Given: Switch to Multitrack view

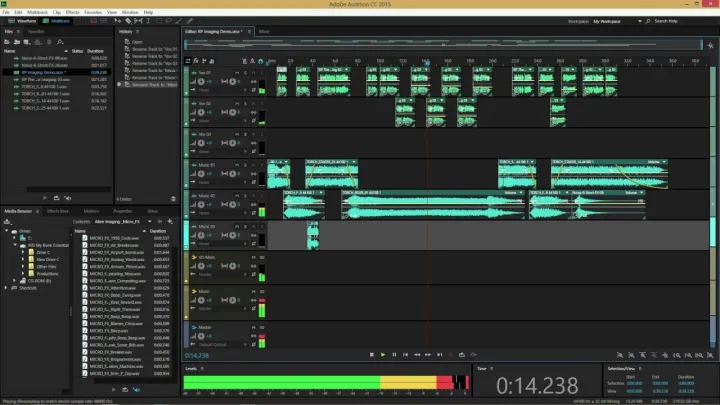Looking at the screenshot, I should [56, 21].
